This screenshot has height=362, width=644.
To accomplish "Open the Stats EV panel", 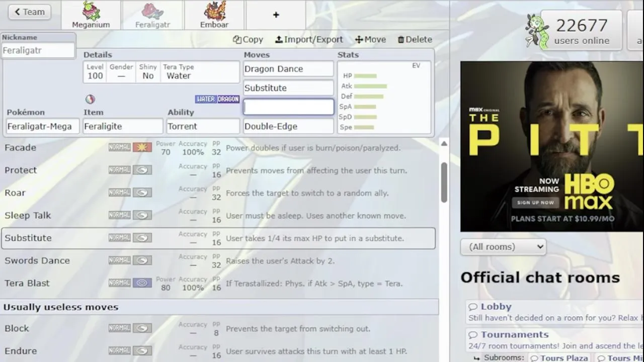I will coord(384,98).
